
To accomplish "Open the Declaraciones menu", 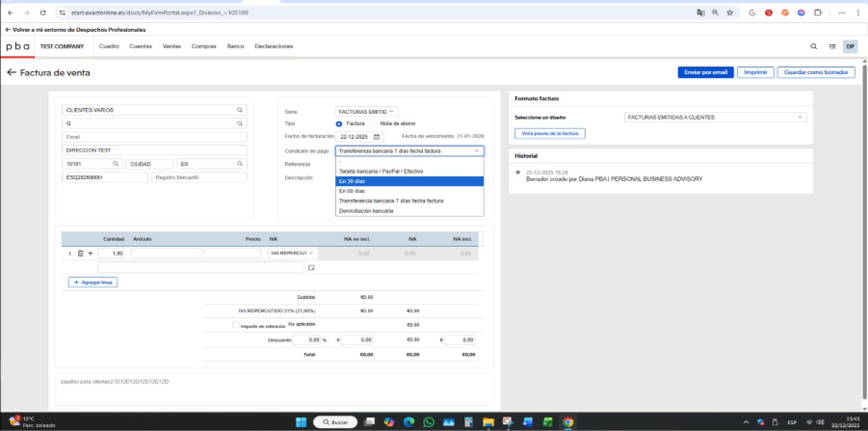I will coord(274,46).
